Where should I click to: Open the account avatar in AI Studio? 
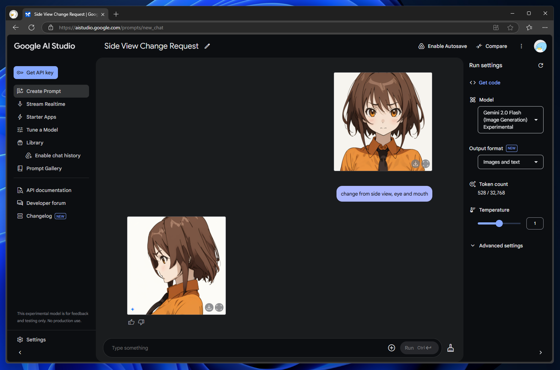[x=540, y=46]
